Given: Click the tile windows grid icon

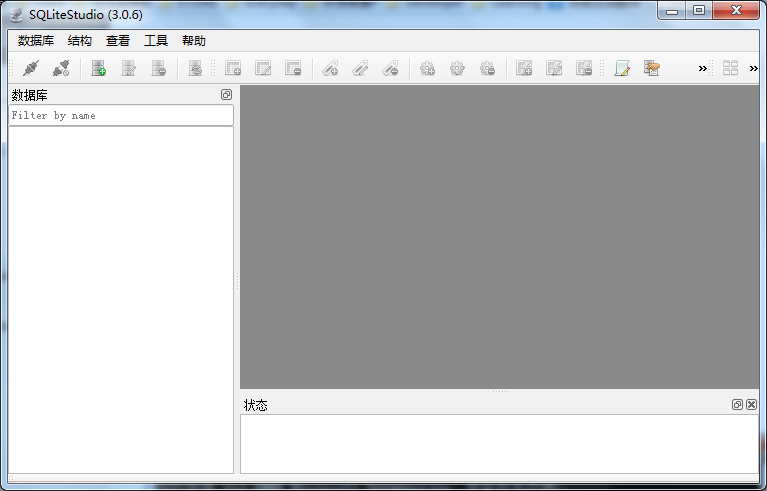Looking at the screenshot, I should click(730, 68).
